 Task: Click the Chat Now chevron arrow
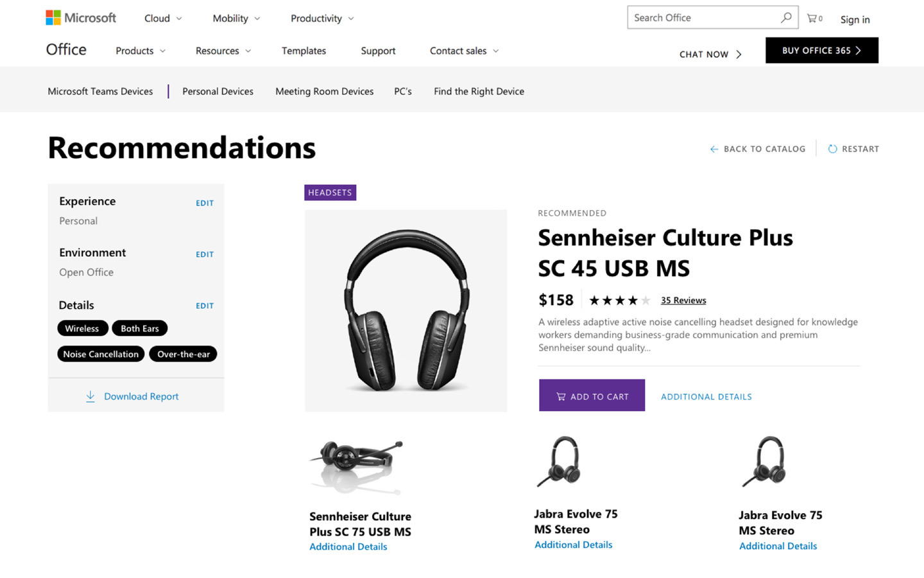pyautogui.click(x=739, y=54)
